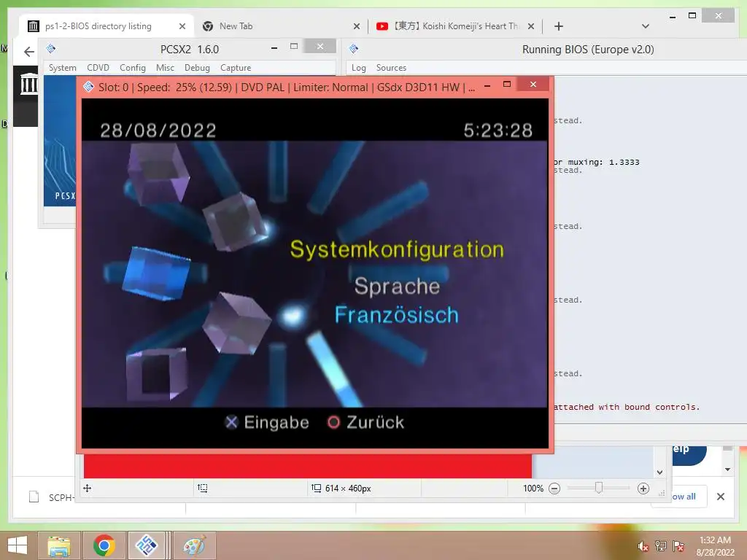Minimize the BIOS game render window
This screenshot has width=747, height=560.
pyautogui.click(x=487, y=86)
